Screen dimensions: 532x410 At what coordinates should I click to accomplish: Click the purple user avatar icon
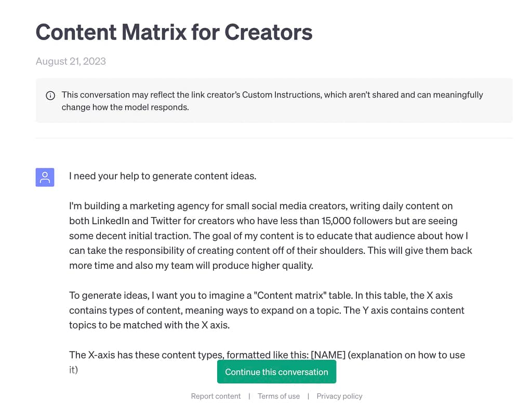point(45,177)
